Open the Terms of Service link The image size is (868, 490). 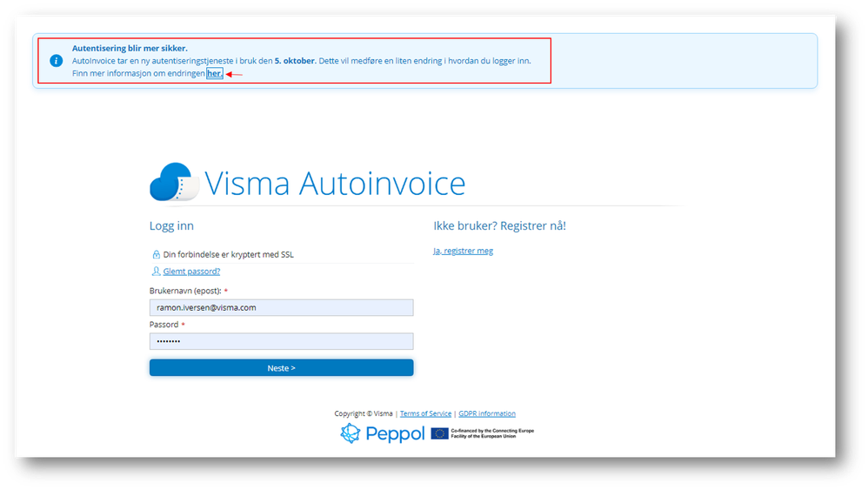coord(425,413)
